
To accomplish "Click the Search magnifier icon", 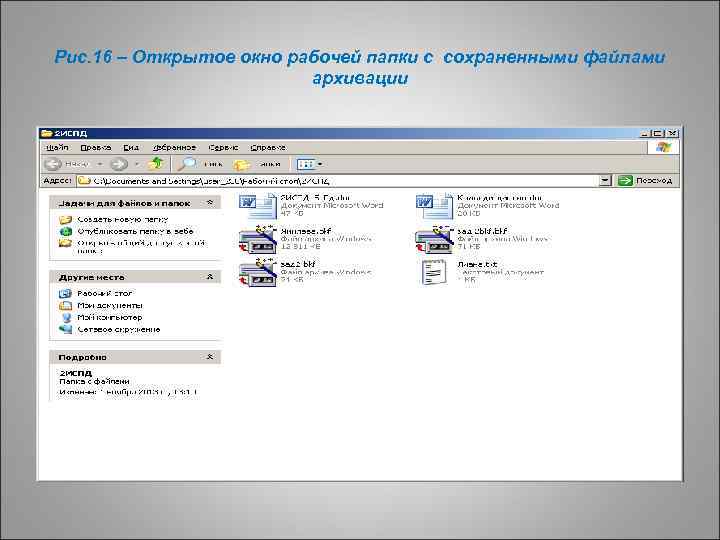I will [187, 163].
